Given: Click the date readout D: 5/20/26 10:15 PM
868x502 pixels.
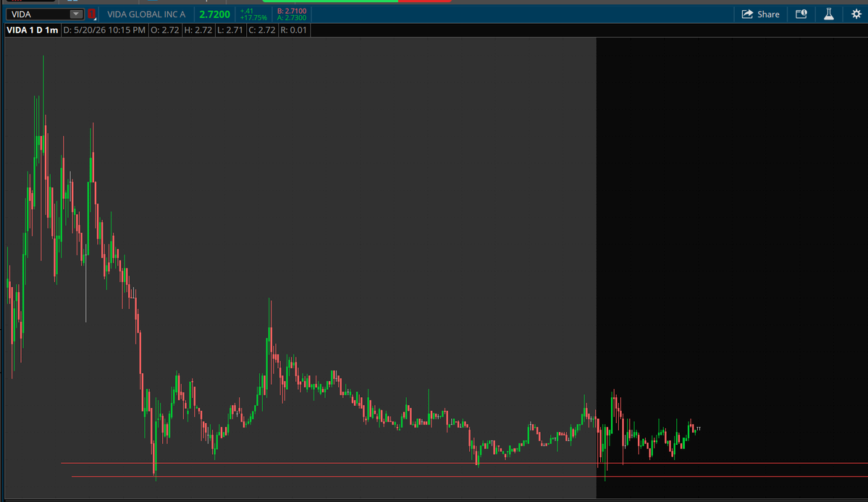Looking at the screenshot, I should [x=104, y=30].
